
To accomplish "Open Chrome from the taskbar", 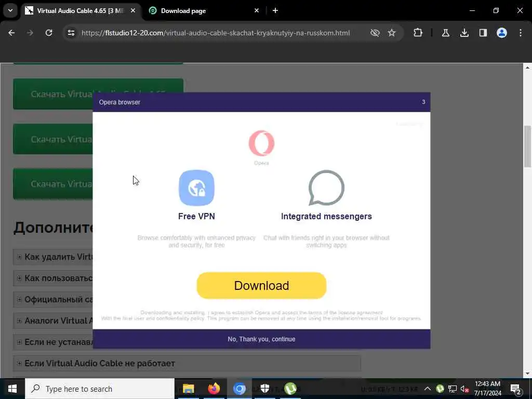I will pos(239,389).
